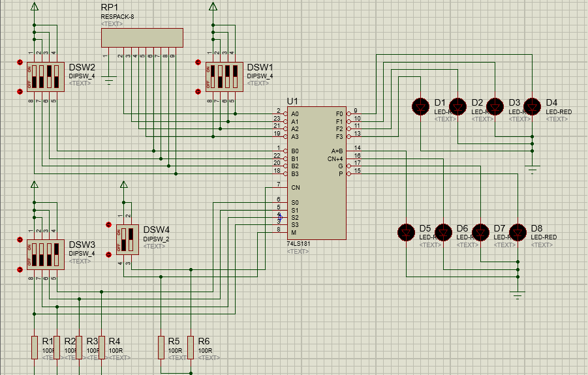This screenshot has height=375, width=588.
Task: Click the ground symbol near D8
Action: click(x=518, y=295)
